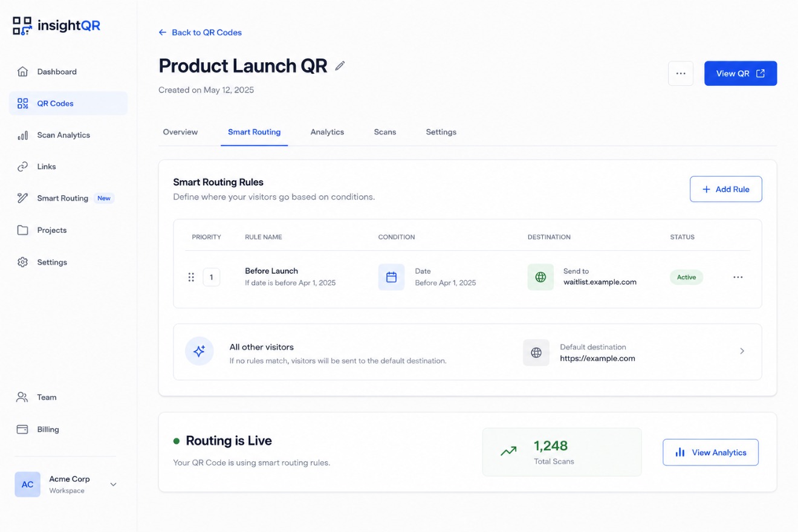Viewport: 798px width, 532px height.
Task: Click the https://example.com default destination
Action: pyautogui.click(x=597, y=358)
